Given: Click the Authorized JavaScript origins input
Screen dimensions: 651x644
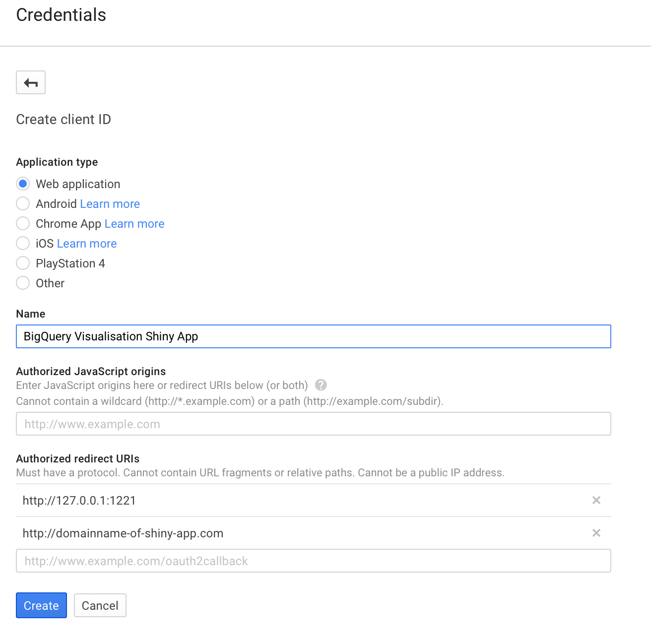Looking at the screenshot, I should (313, 424).
